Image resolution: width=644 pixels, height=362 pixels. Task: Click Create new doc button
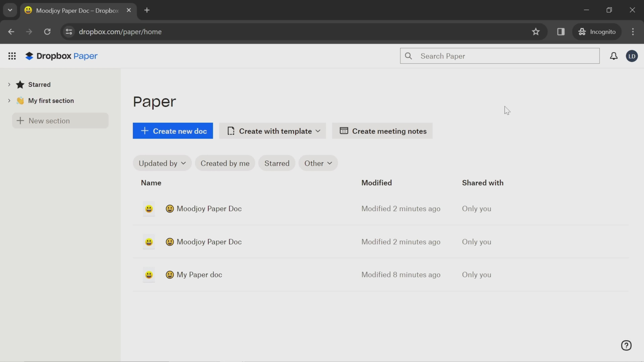[x=173, y=131]
